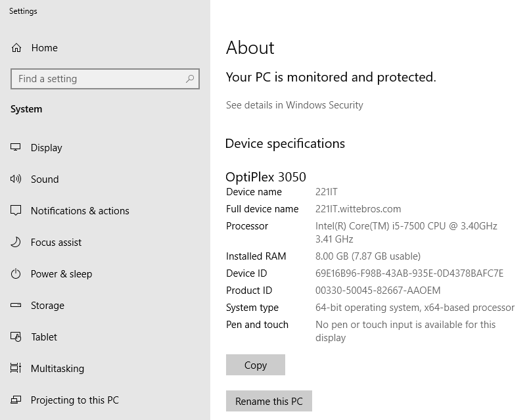The height and width of the screenshot is (420, 531).
Task: Focus the Find a setting search box
Action: pyautogui.click(x=105, y=79)
